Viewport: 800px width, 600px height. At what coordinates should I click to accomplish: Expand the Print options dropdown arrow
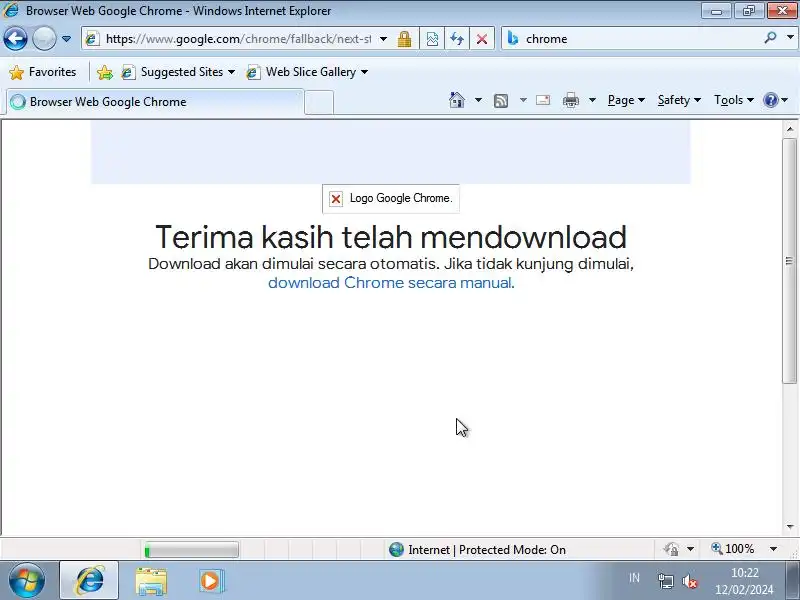click(x=592, y=100)
